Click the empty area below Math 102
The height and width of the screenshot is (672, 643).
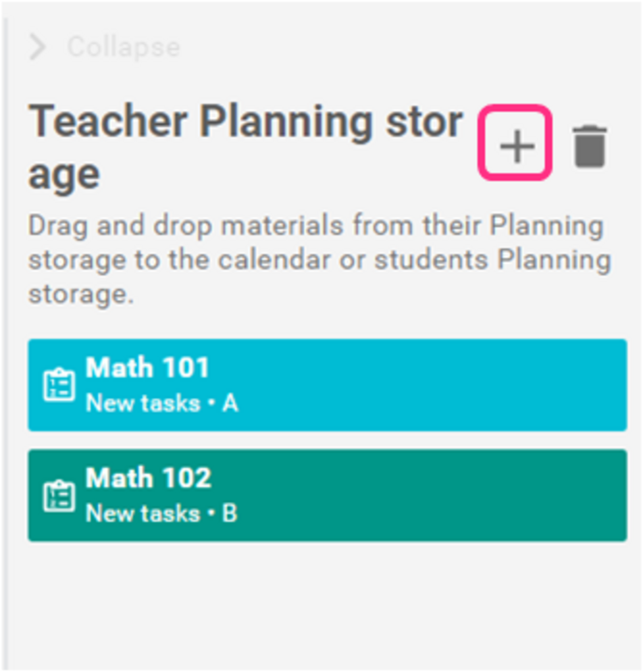click(x=327, y=605)
